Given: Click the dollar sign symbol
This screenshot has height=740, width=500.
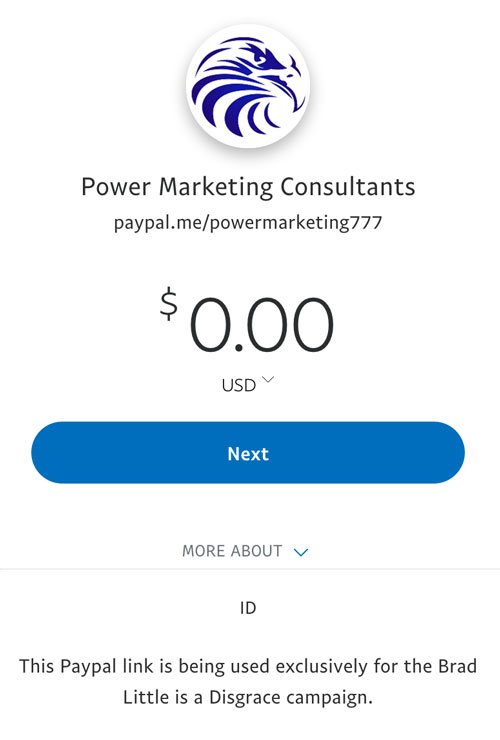Looking at the screenshot, I should pyautogui.click(x=169, y=305).
